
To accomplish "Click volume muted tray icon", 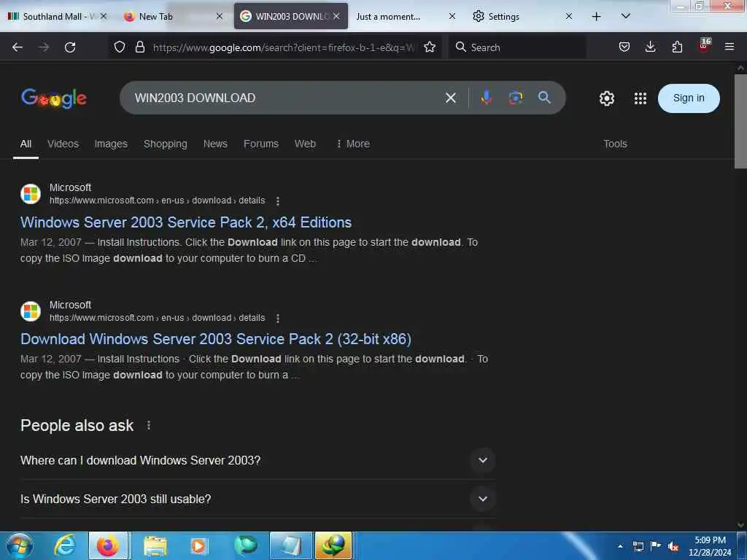I will [x=673, y=546].
